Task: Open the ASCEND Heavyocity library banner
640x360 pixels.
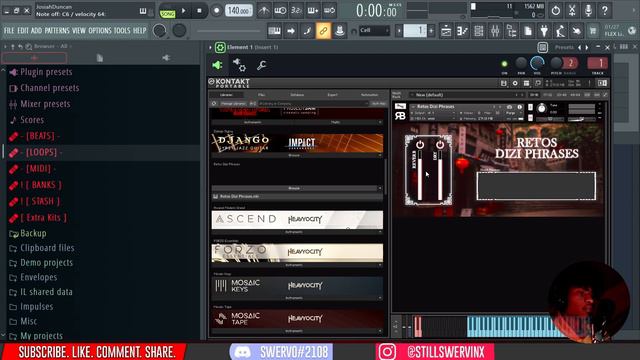Action: pos(298,220)
